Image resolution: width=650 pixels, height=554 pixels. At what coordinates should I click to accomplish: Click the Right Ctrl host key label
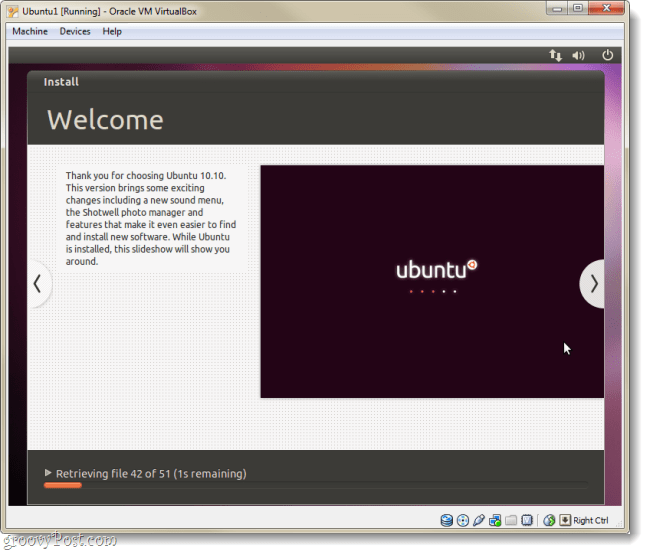pos(591,520)
